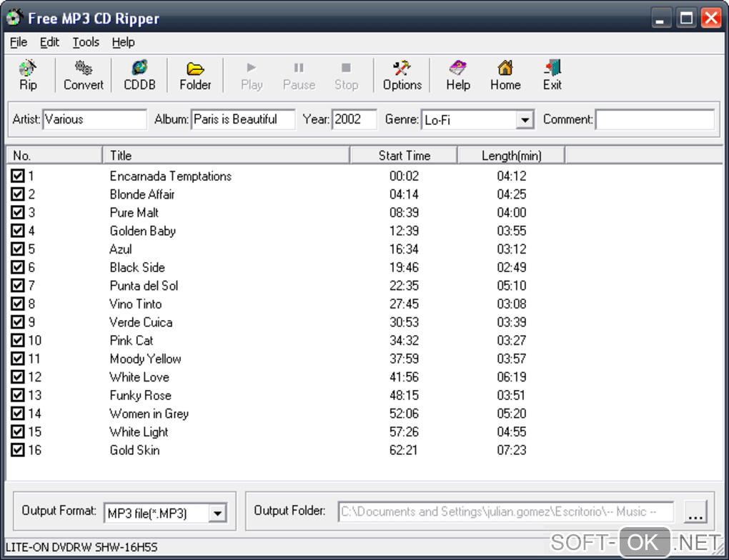Screen dimensions: 729x560
Task: Uncheck track 15 White Light
Action: 18,431
